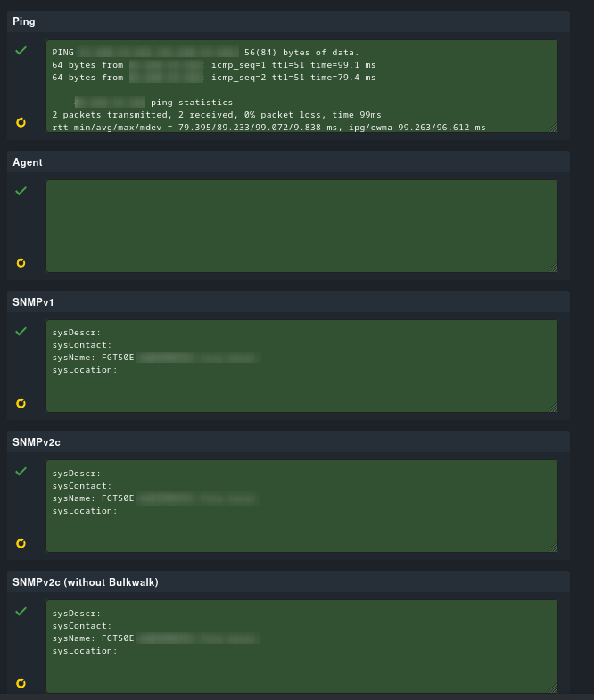The image size is (594, 700).
Task: Click the green checkmark in Ping section
Action: 21,51
